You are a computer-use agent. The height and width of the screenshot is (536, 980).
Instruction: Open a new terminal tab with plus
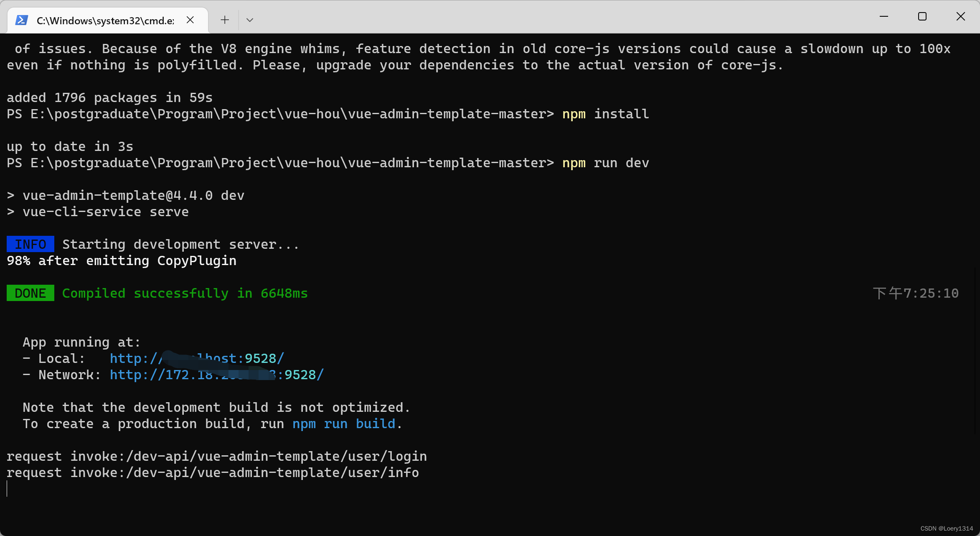225,20
